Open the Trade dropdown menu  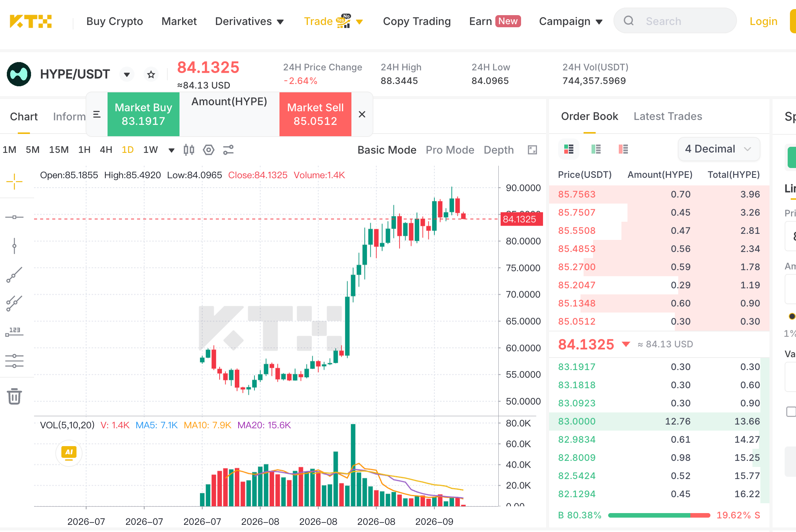[333, 21]
